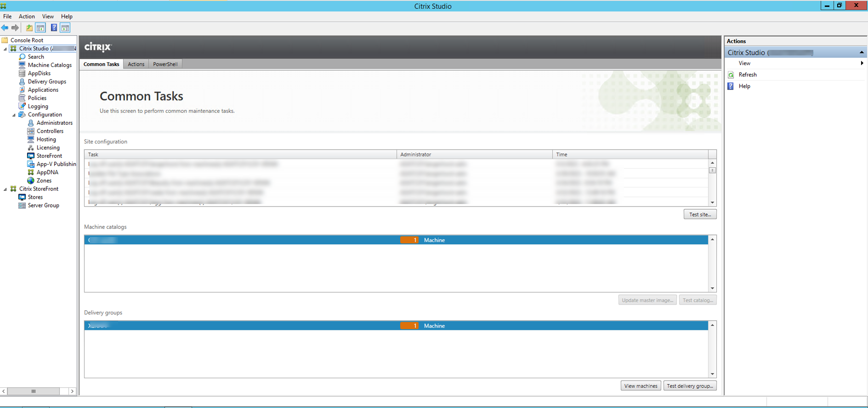This screenshot has width=868, height=408.
Task: Toggle the Show/Hide Action Pane toolbar icon
Action: click(65, 28)
